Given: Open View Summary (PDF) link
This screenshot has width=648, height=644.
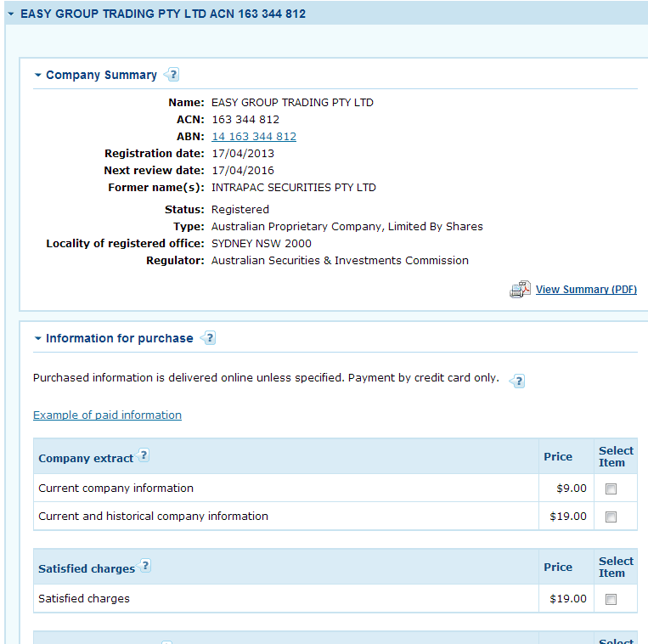Looking at the screenshot, I should (x=586, y=290).
